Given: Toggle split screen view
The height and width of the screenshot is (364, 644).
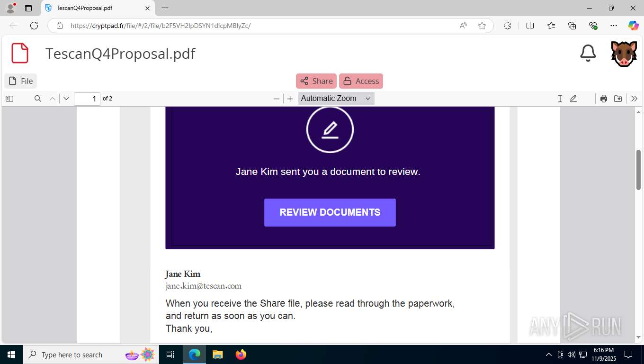Looking at the screenshot, I should (x=530, y=26).
